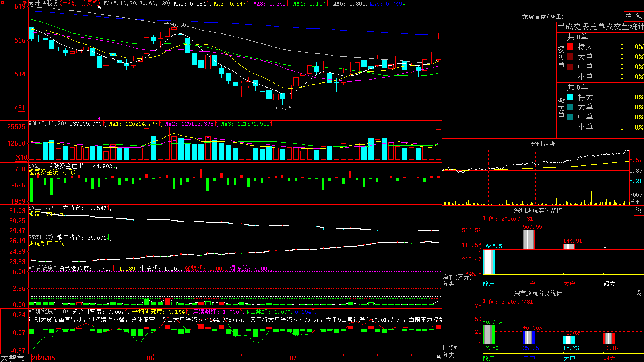Click the 2026/05 date marker on time axis
The height and width of the screenshot is (362, 644).
(43, 358)
